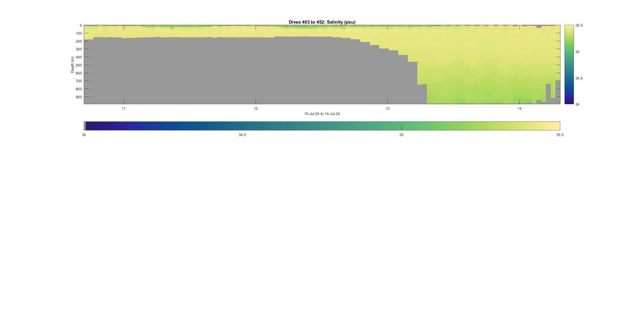
Task: Click x-axis tick label '14'
Action: coord(519,108)
